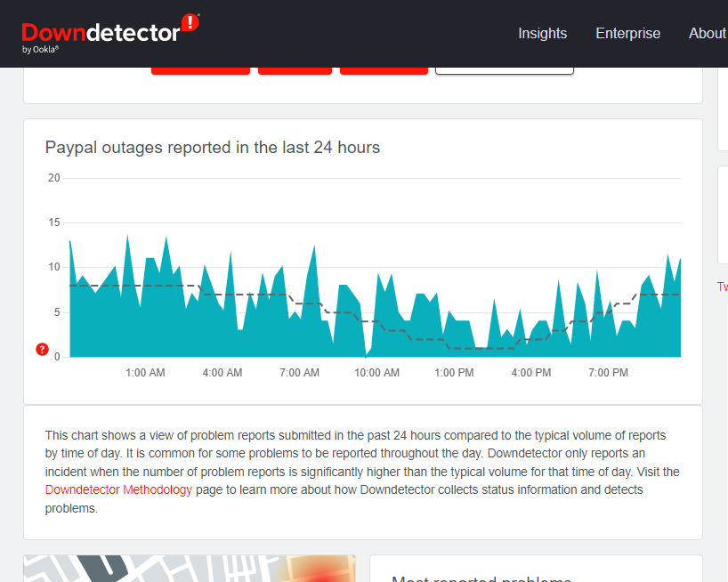Click the 1:00 AM axis label
728x582 pixels.
[145, 373]
